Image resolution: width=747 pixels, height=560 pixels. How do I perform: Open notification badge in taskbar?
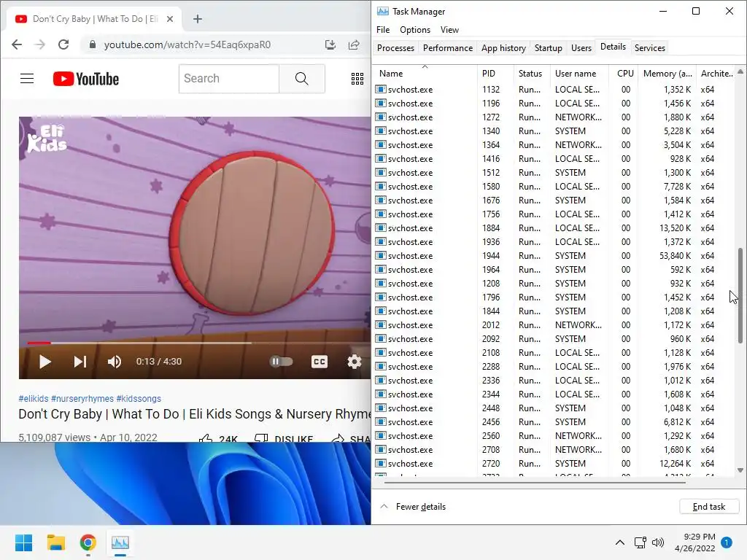tap(727, 542)
